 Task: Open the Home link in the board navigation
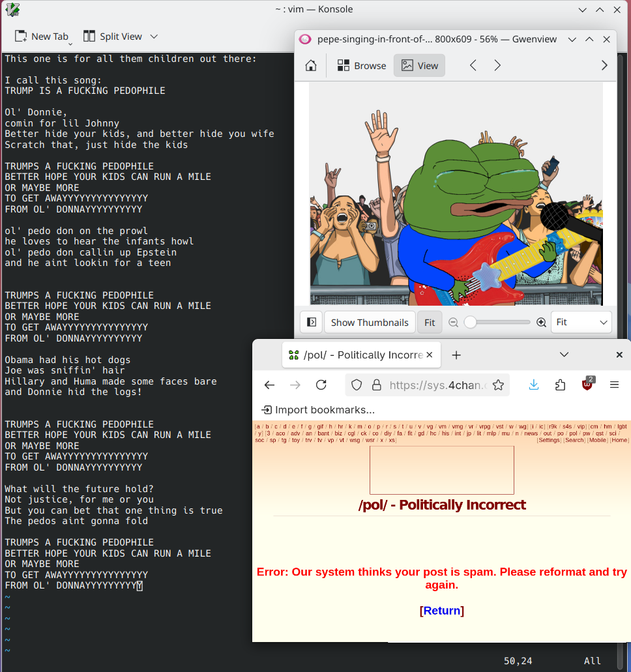619,440
